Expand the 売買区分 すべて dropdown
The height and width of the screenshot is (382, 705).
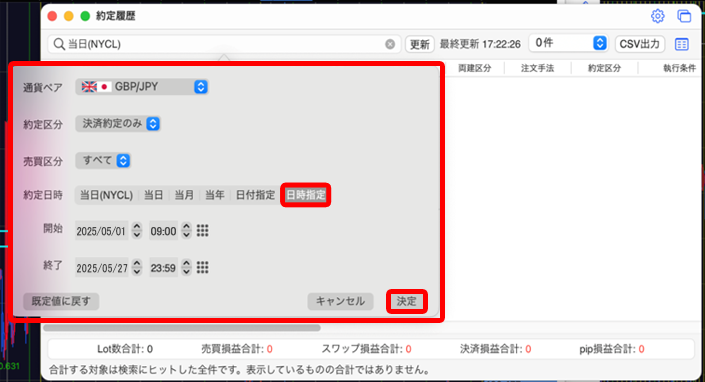tap(103, 160)
